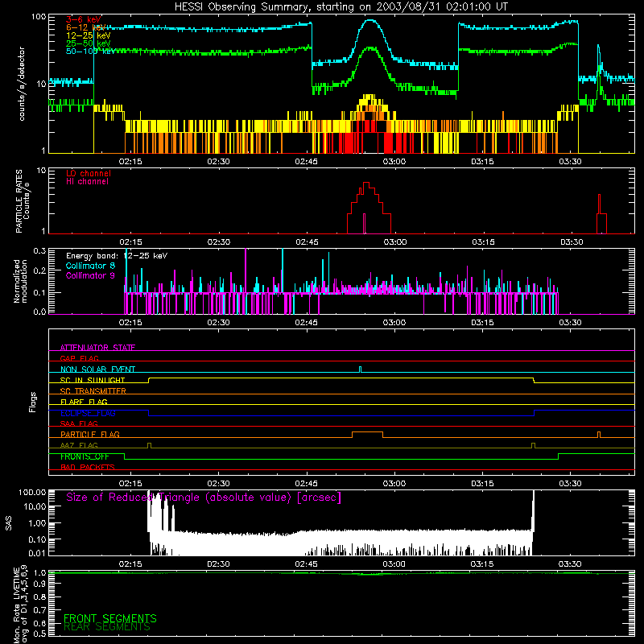Click the 03:15 tick label under the Flags panel
Screen dimensions: 644x644
click(x=482, y=484)
